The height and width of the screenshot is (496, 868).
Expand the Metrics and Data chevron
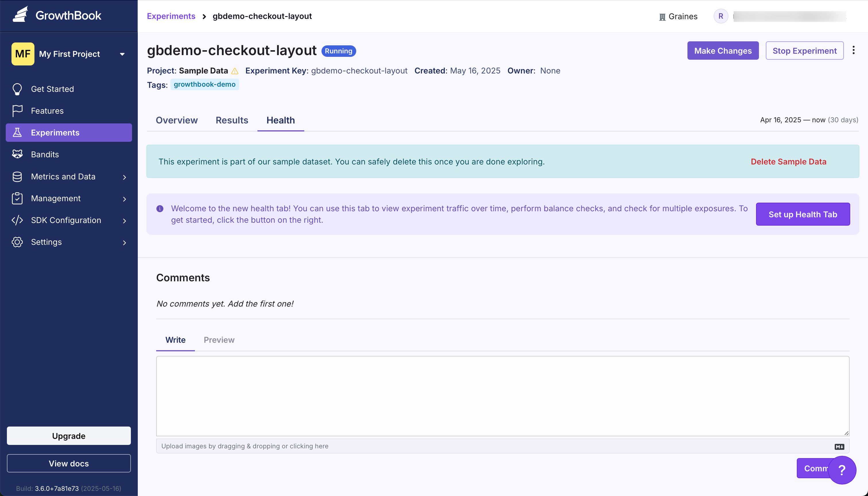[124, 177]
